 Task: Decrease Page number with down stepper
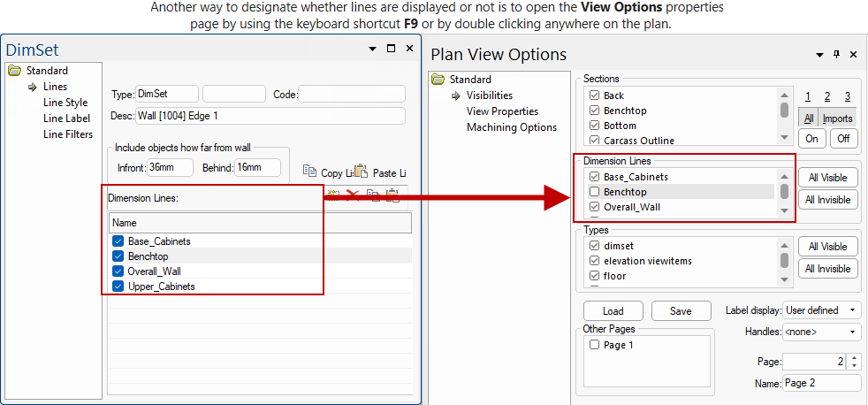coord(854,365)
